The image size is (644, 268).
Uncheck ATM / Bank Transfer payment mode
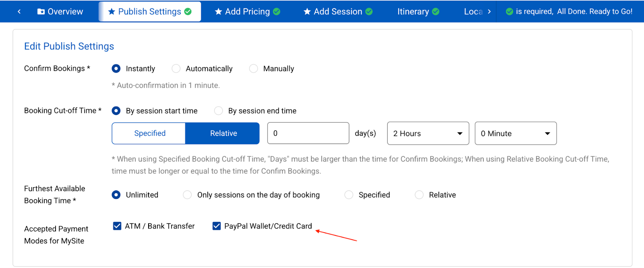coord(117,226)
